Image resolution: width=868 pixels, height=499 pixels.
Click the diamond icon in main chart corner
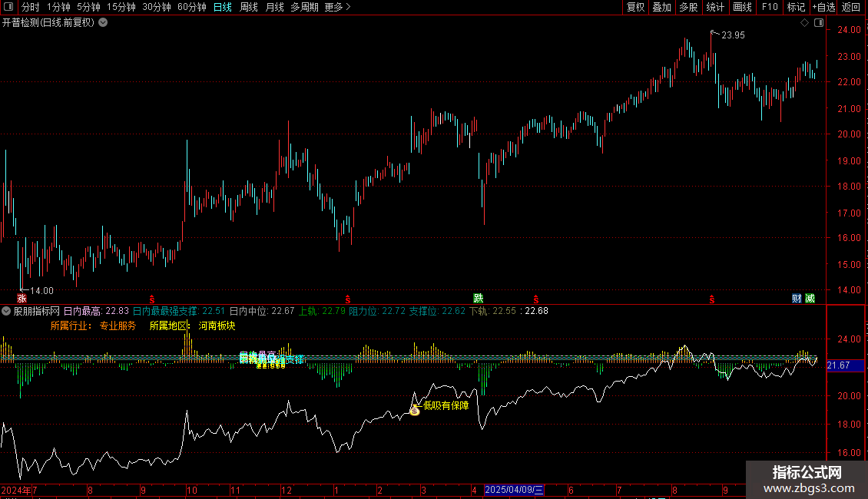click(804, 23)
